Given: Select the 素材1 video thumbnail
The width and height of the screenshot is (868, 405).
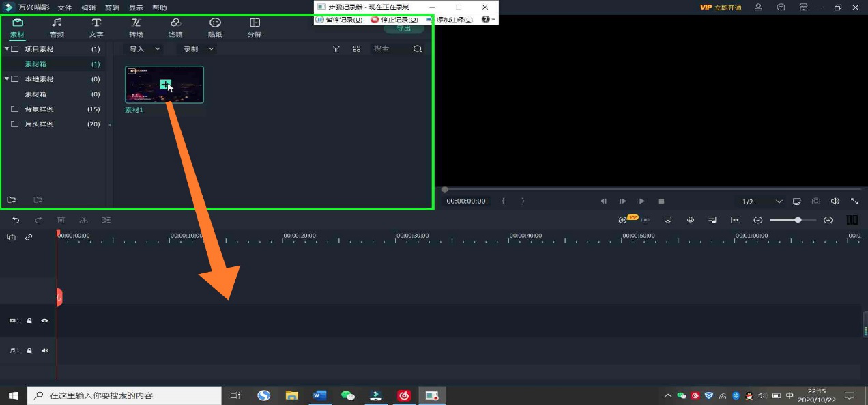Looking at the screenshot, I should click(164, 85).
